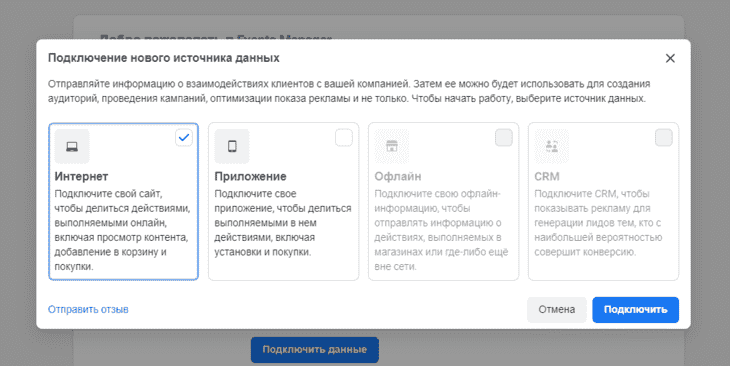This screenshot has height=366, width=730.
Task: Open the Отправить отзыв link
Action: tap(88, 309)
